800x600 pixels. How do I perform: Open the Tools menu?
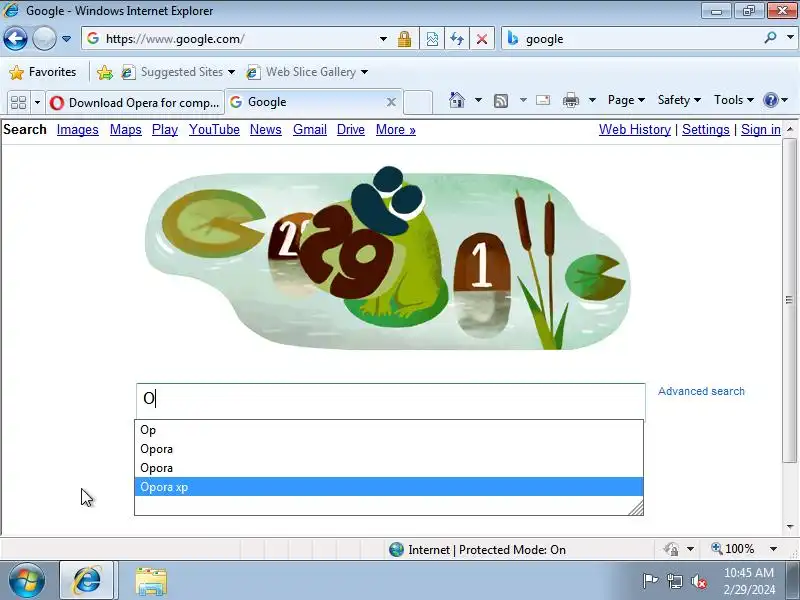(734, 100)
